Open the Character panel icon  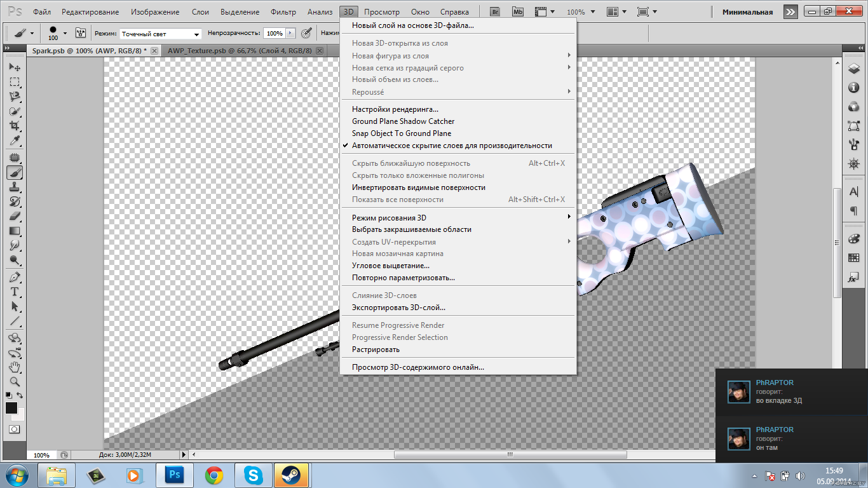(853, 192)
